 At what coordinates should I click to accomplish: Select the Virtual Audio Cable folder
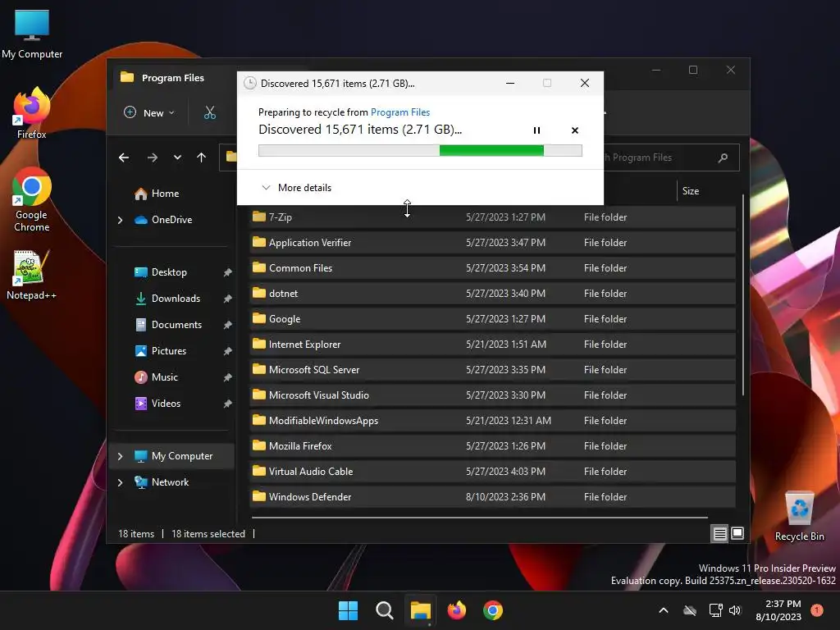[x=492, y=472]
